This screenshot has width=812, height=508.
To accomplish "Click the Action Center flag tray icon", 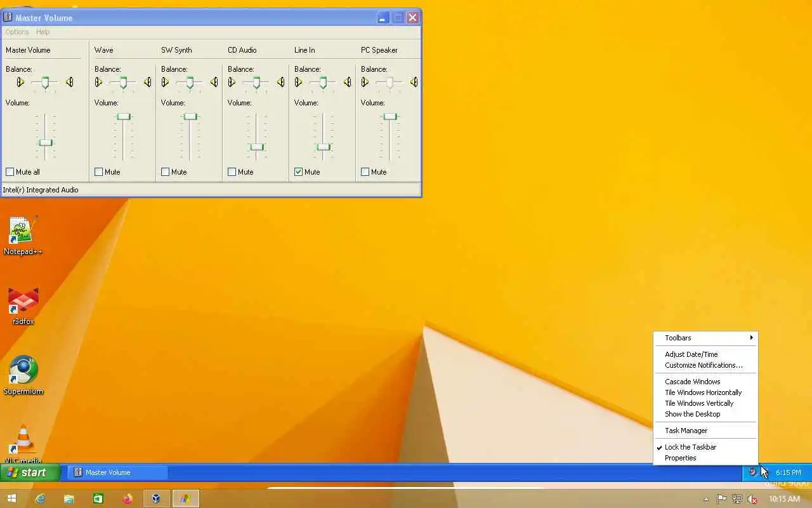I will click(722, 499).
